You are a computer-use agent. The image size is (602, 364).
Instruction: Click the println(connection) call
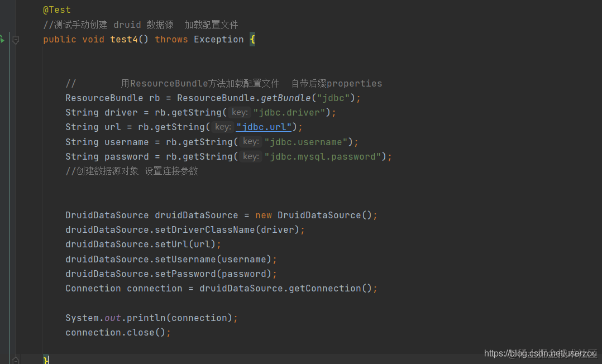[180, 318]
